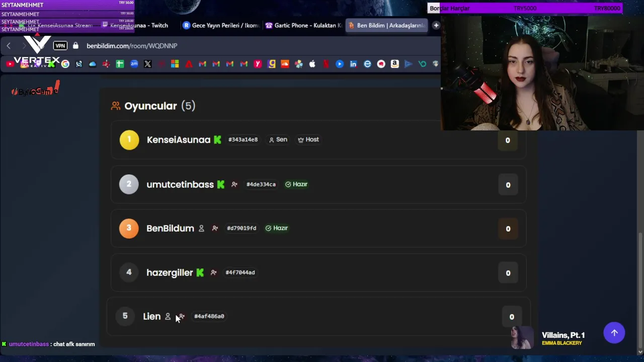Click the player name KenseiAsunaa
Screen dimensions: 644x362
click(x=179, y=140)
